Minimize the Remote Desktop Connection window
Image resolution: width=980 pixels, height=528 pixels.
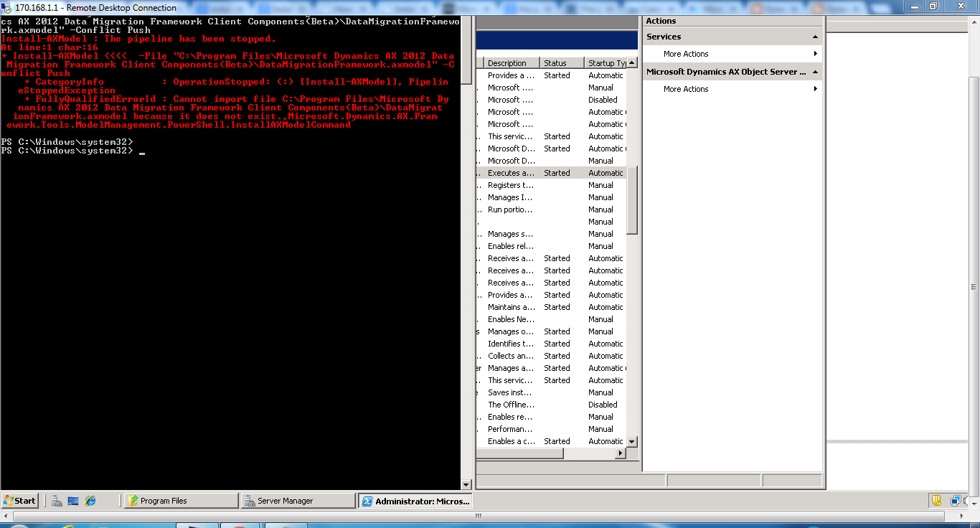pos(914,6)
